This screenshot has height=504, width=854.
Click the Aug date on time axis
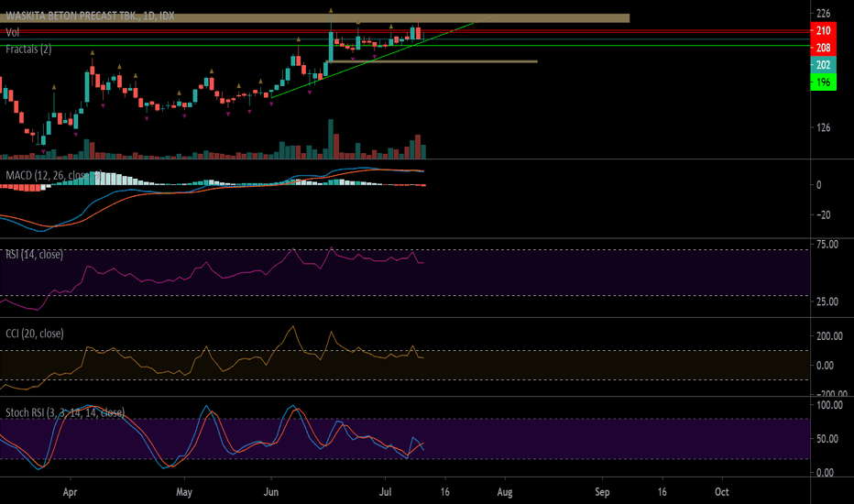click(x=505, y=492)
